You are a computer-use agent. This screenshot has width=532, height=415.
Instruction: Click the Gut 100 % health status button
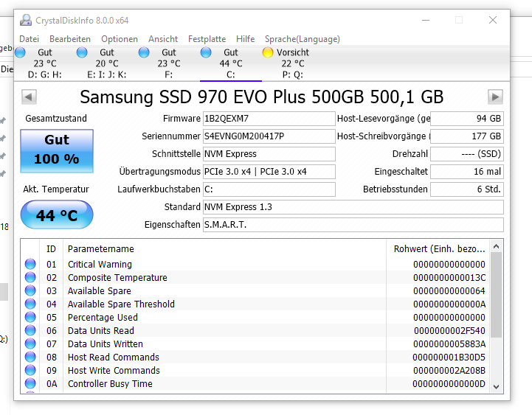click(x=57, y=151)
